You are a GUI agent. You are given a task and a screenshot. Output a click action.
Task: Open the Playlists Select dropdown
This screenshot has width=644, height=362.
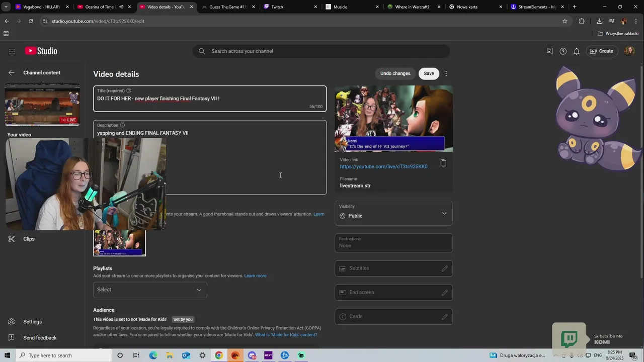tap(150, 290)
